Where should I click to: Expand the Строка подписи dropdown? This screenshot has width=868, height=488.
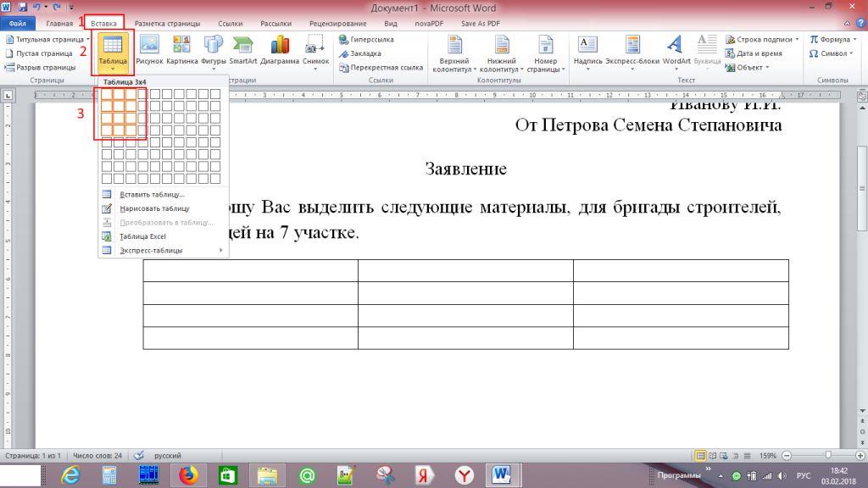point(797,39)
